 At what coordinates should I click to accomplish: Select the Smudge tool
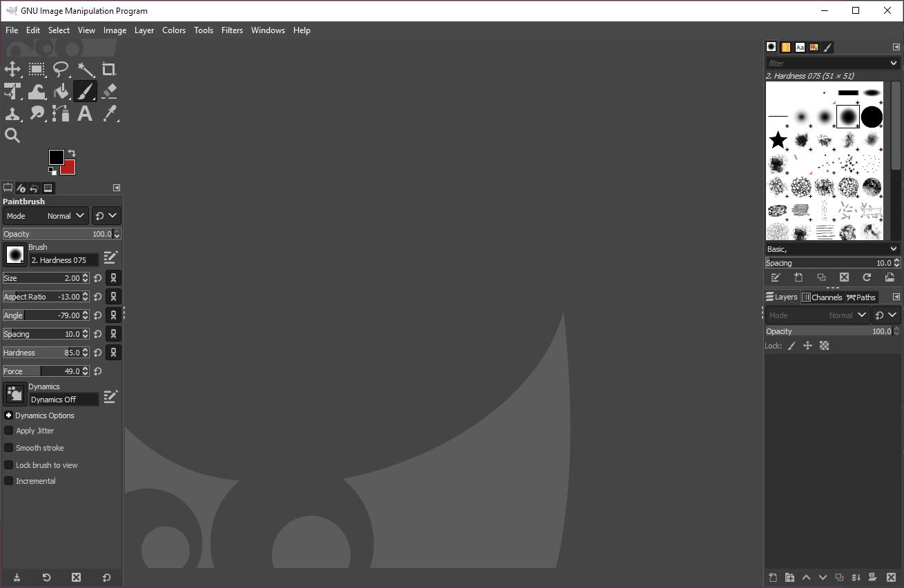pos(37,113)
